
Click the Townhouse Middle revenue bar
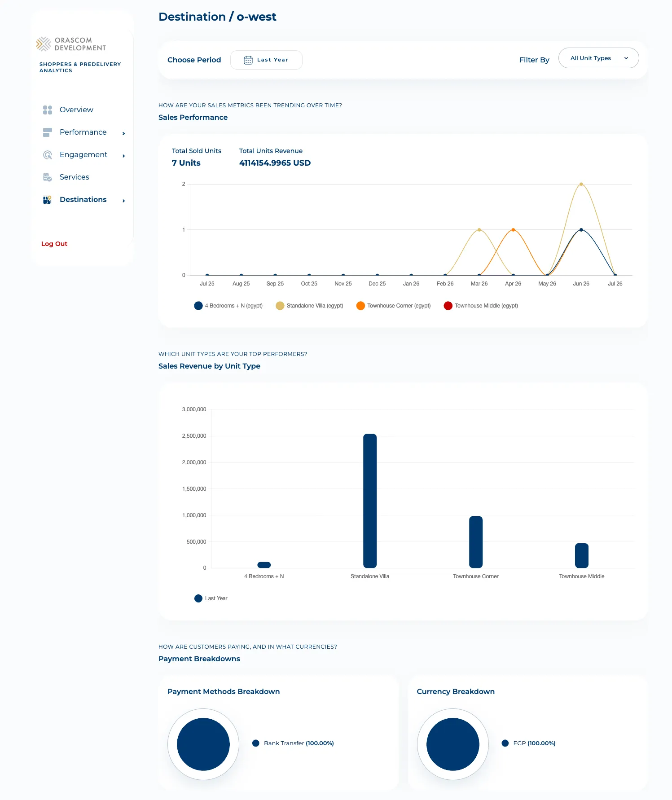[x=582, y=555]
